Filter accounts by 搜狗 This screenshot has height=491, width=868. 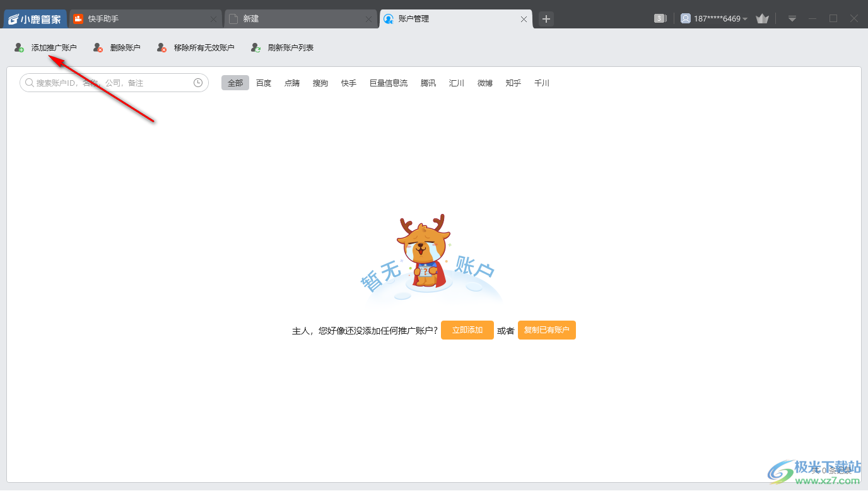pyautogui.click(x=320, y=83)
